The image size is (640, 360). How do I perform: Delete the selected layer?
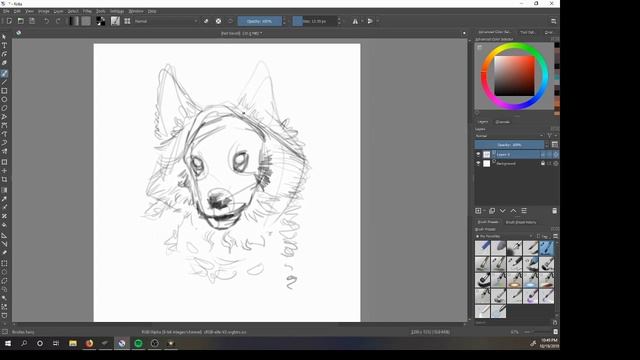(554, 211)
